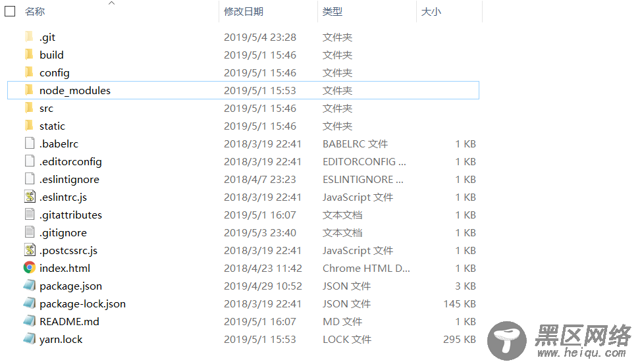Sort by the 大小 column header
Image resolution: width=640 pixels, height=364 pixels.
(431, 11)
